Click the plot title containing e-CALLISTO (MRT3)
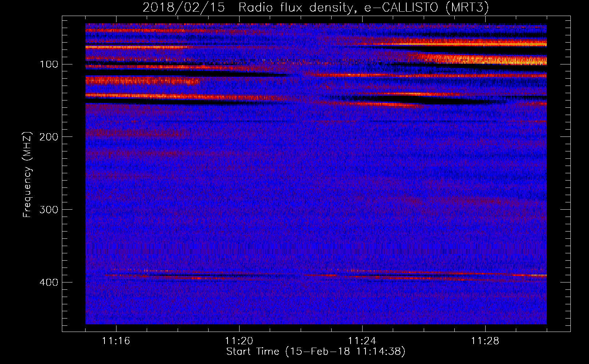589x364 pixels. point(316,8)
